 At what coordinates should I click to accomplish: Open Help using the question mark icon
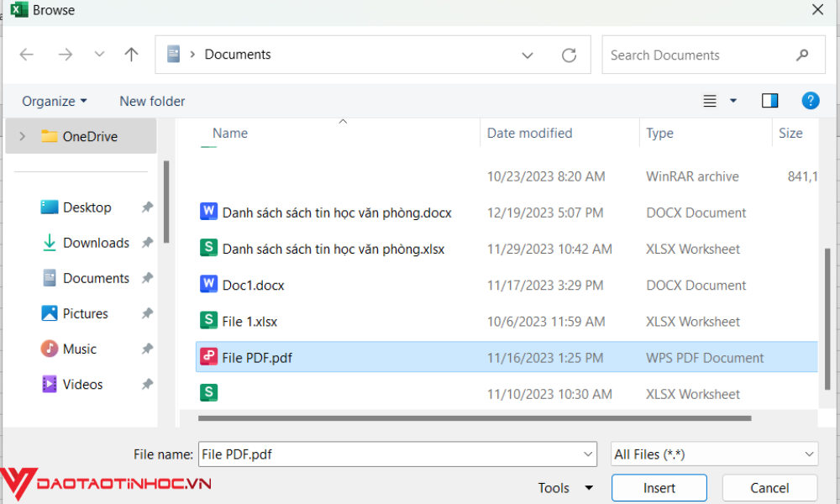click(810, 100)
